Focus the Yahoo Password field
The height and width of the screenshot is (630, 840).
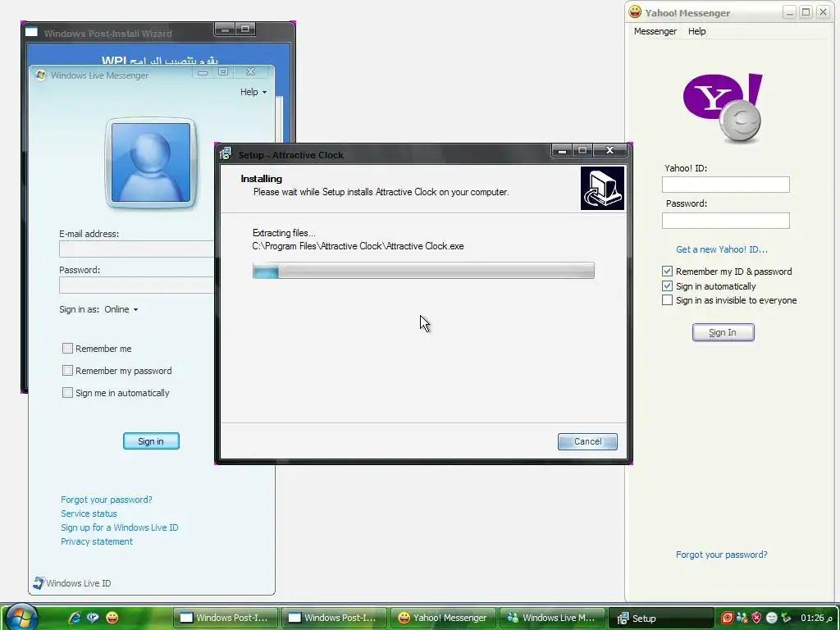tap(725, 221)
